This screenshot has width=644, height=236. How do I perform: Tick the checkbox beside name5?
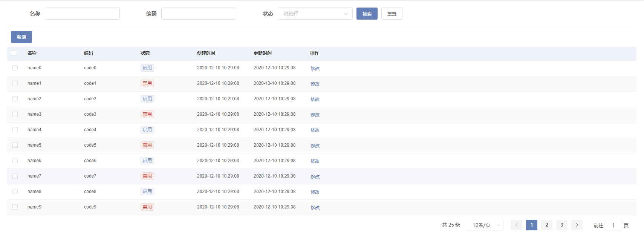click(x=15, y=145)
